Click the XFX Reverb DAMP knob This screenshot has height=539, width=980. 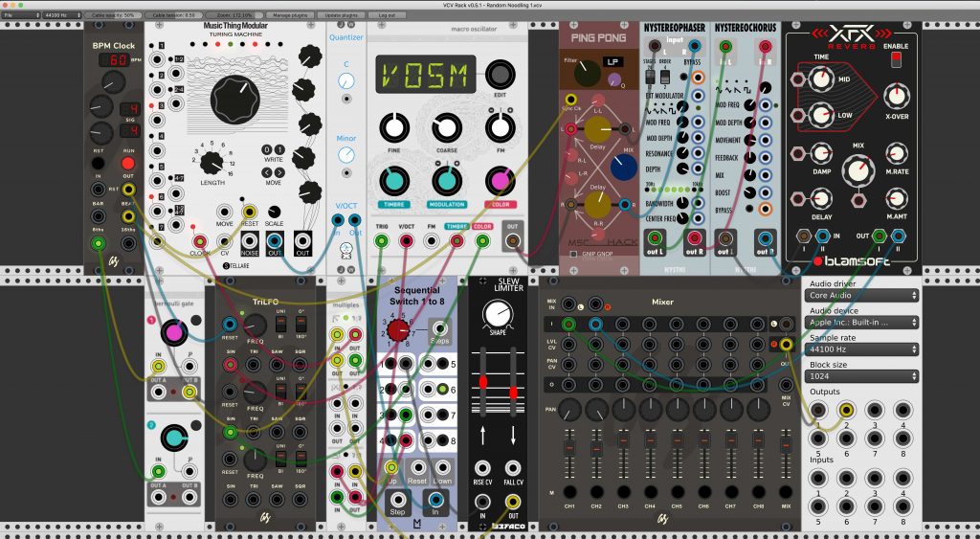click(821, 153)
